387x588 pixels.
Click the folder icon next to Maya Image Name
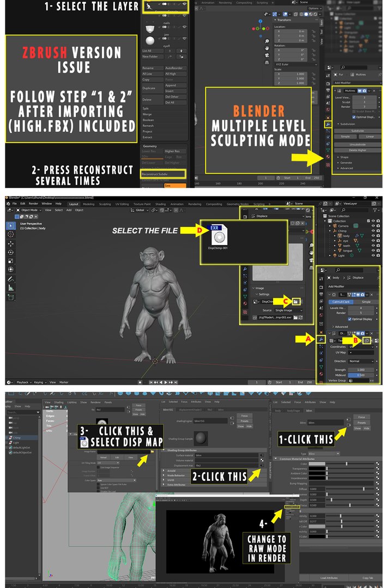coord(152,451)
